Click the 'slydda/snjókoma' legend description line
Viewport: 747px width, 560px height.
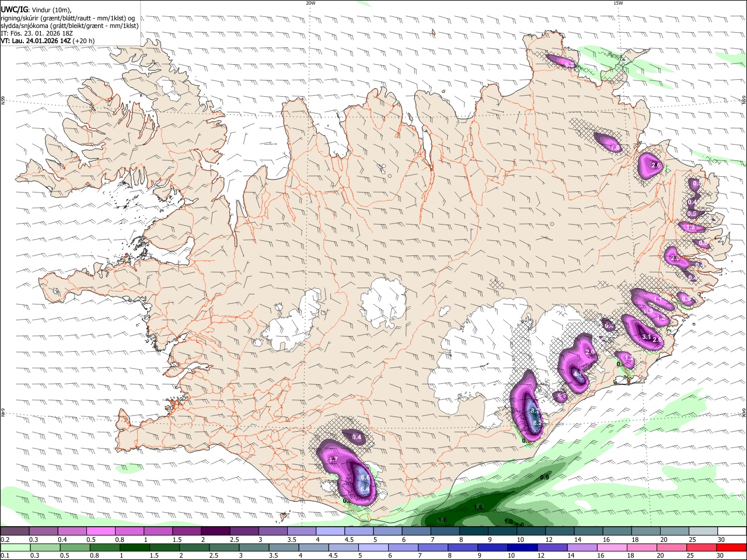click(69, 26)
